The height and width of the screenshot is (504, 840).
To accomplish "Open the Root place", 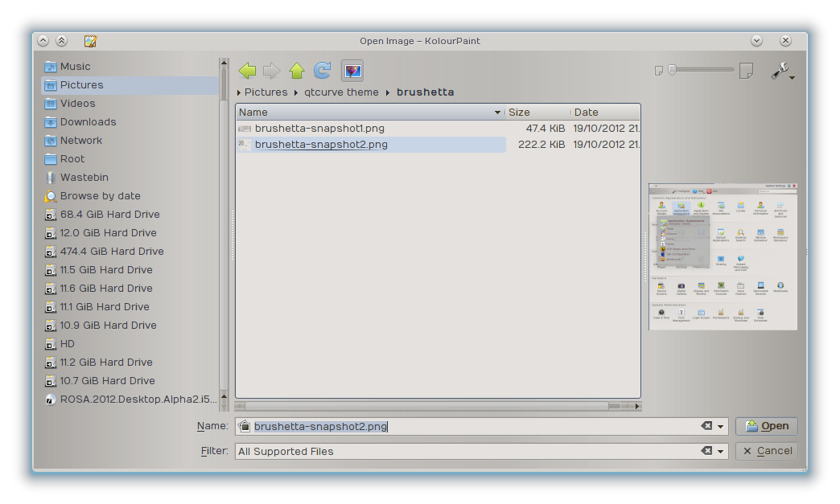I will [130, 159].
